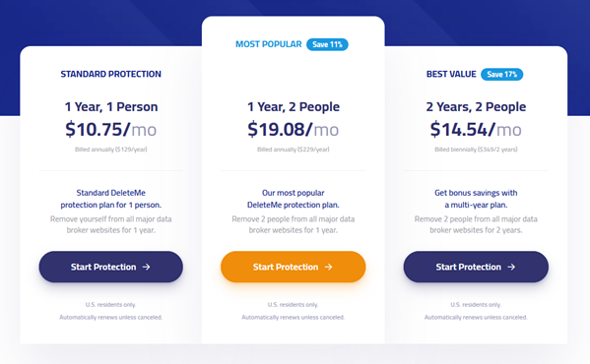Click arrow icon in Best Value plan button
Image resolution: width=590 pixels, height=364 pixels.
pos(511,267)
